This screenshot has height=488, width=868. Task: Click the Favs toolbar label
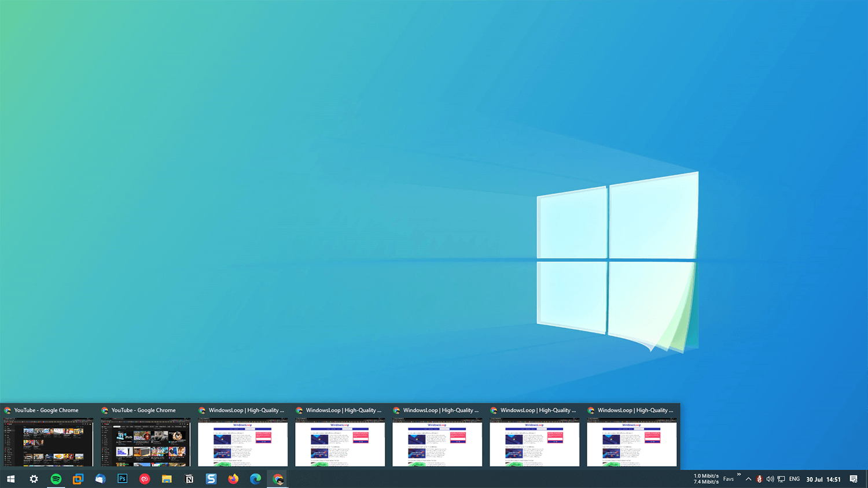[729, 479]
